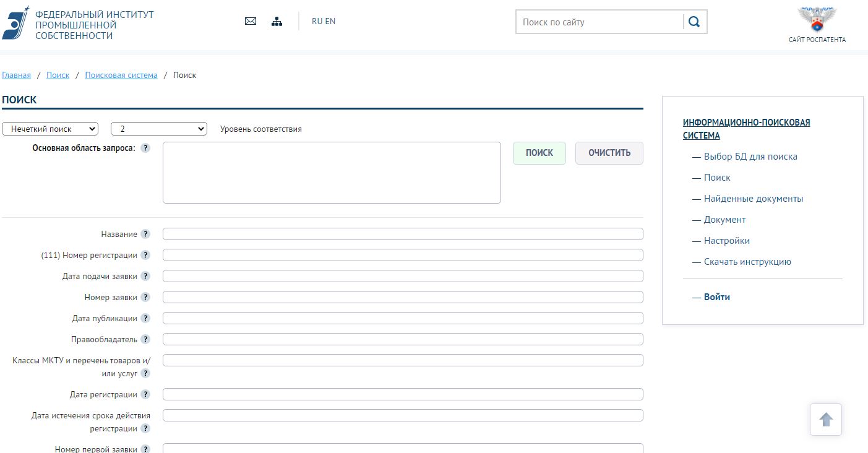Click help icon beside Основная область запроса
Image resolution: width=868 pixels, height=453 pixels.
point(145,148)
